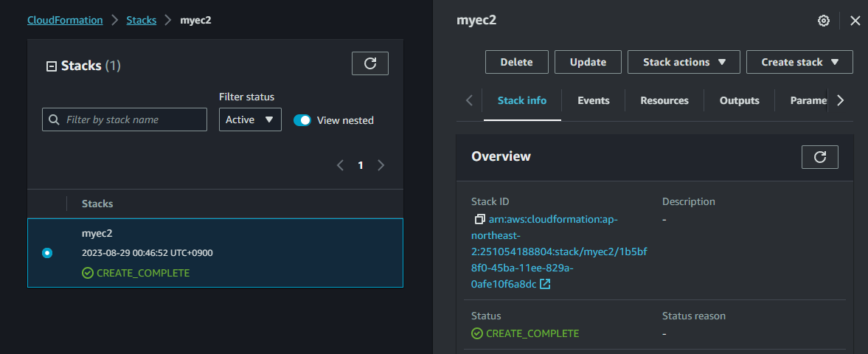The width and height of the screenshot is (868, 354).
Task: Collapse the Stacks section header
Action: [x=51, y=66]
